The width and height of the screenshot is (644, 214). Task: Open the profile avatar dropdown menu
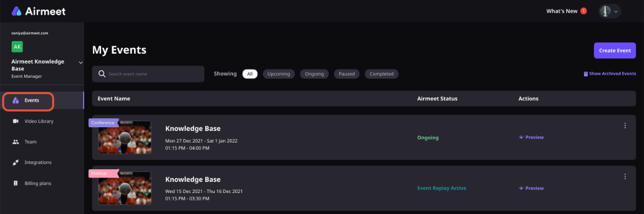click(610, 11)
